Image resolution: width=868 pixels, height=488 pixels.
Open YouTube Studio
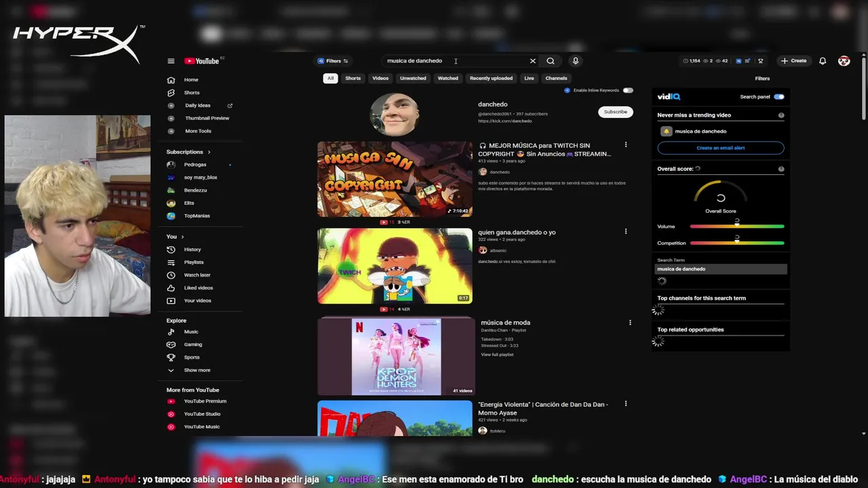pos(202,414)
